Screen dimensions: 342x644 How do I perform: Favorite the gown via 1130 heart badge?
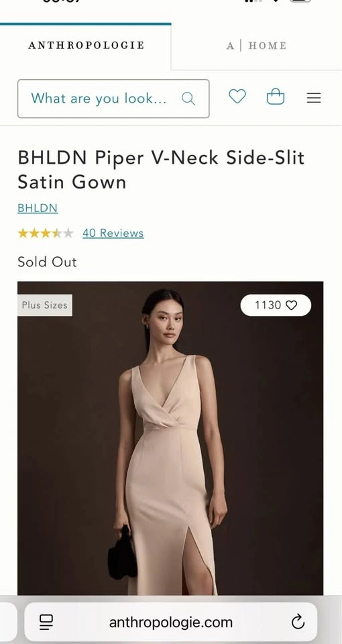(x=276, y=305)
